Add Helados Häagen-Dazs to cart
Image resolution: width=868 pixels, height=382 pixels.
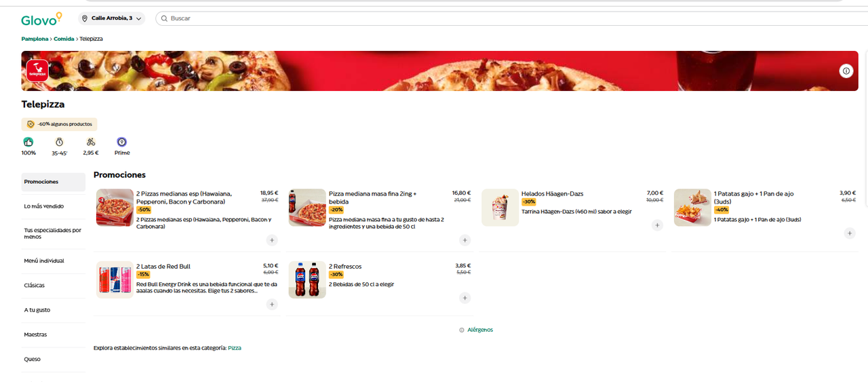tap(657, 225)
